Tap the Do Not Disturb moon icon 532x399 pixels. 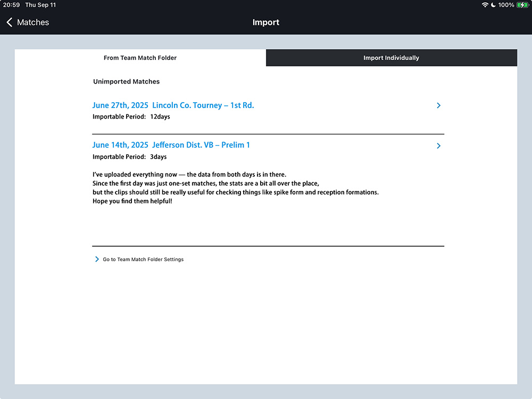click(493, 5)
